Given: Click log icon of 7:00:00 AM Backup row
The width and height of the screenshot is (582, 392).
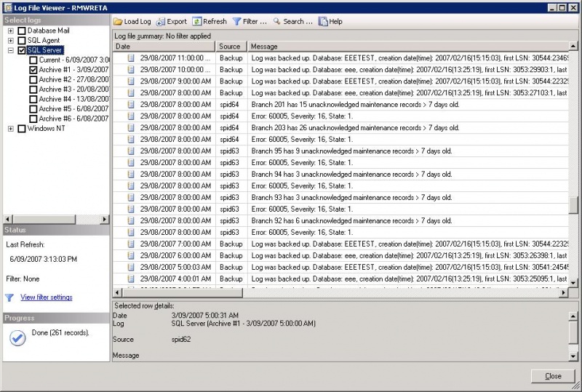Looking at the screenshot, I should (131, 244).
